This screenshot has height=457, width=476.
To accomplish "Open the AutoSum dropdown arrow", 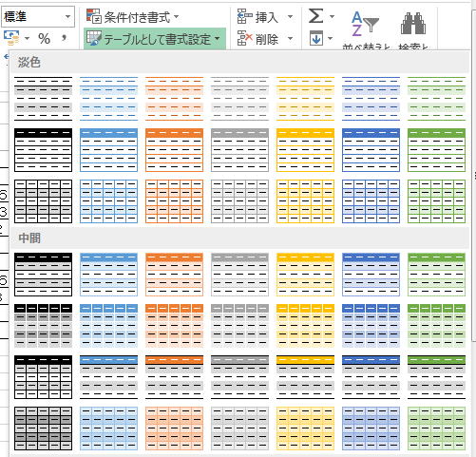I will click(x=332, y=16).
